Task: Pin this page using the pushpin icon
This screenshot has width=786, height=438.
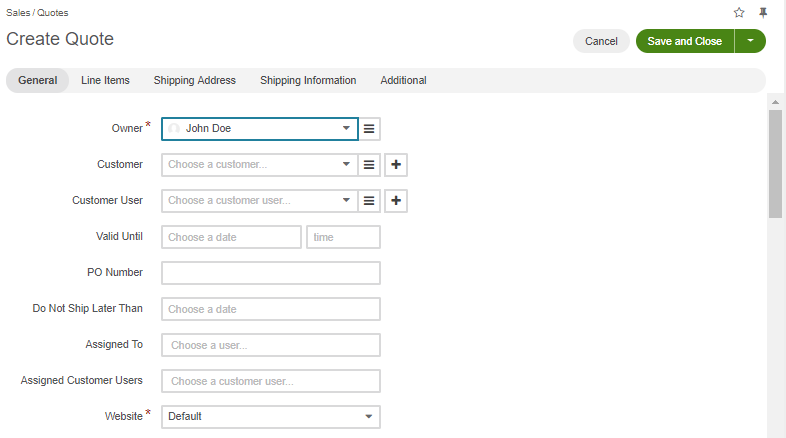Action: click(763, 13)
